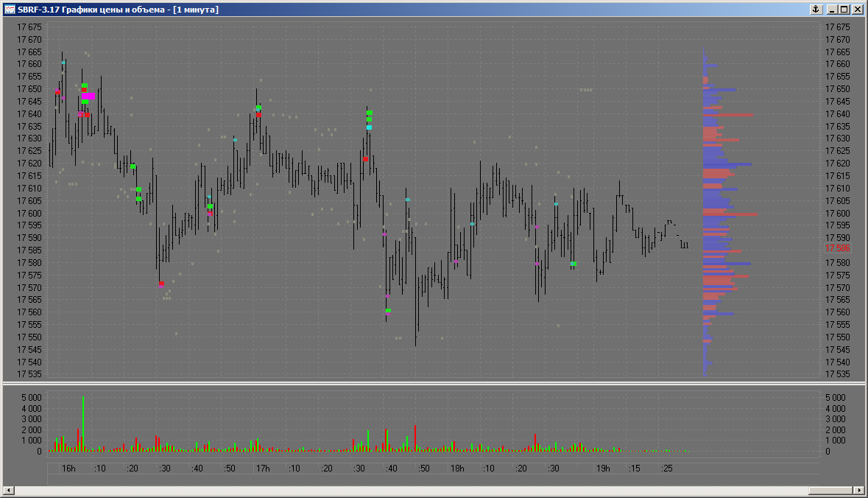Click the large magenta marker near 17 645
Image resolution: width=868 pixels, height=498 pixels.
point(88,96)
